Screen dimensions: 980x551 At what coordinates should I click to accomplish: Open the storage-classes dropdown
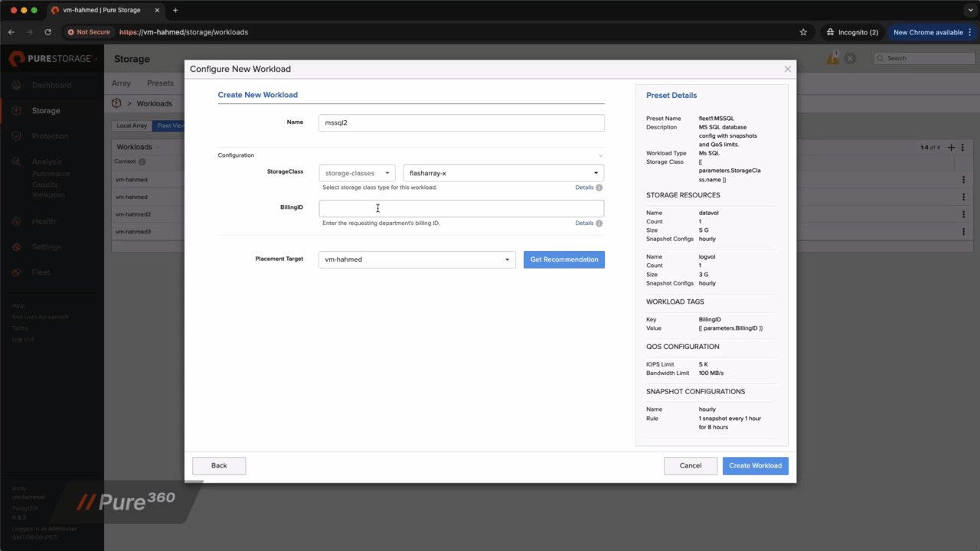356,172
